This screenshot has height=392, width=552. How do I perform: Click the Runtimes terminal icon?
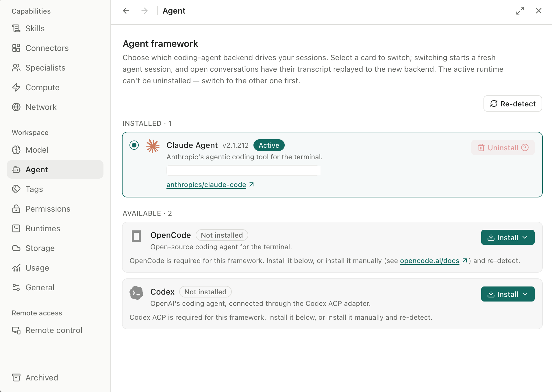tap(16, 228)
